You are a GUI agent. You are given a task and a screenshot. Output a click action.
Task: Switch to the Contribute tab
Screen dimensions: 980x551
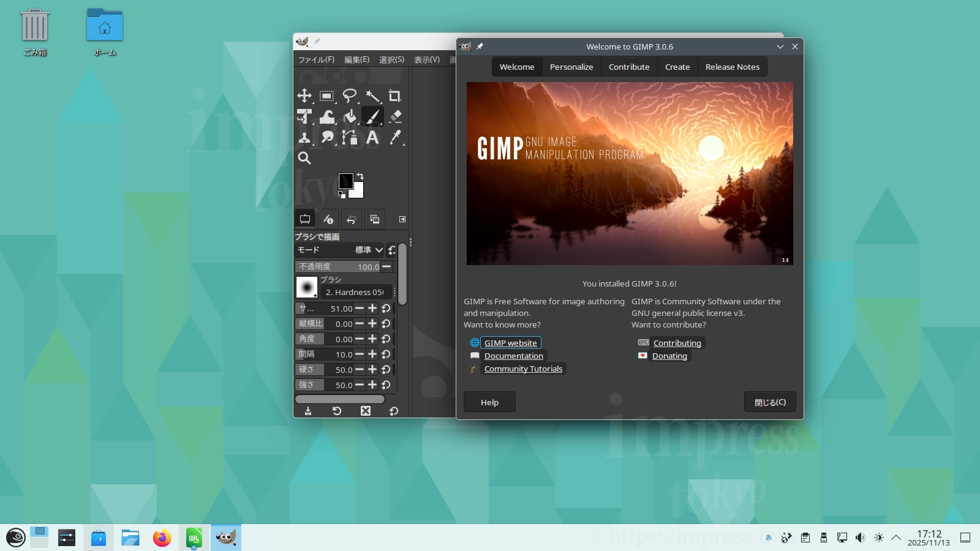[x=629, y=67]
